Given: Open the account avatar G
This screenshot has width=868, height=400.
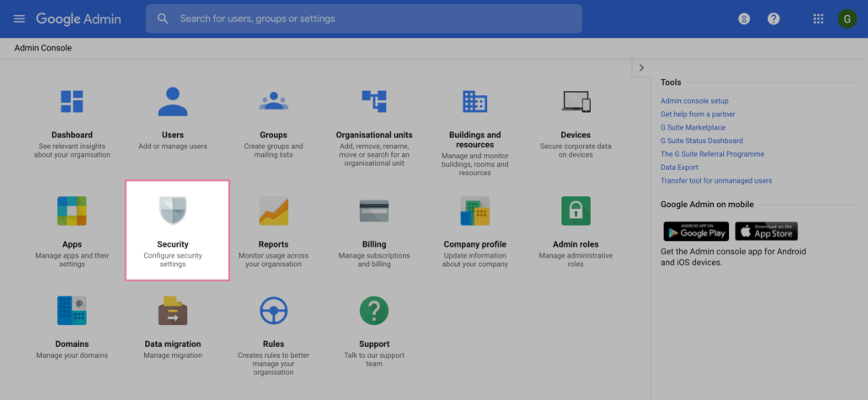Looking at the screenshot, I should point(847,19).
